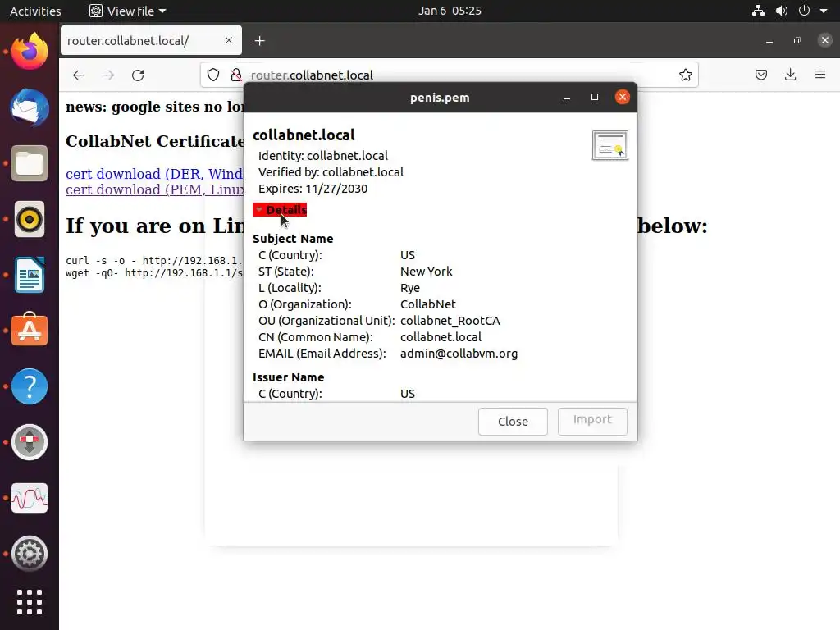Close the router.collabnet.local tab

pyautogui.click(x=229, y=40)
